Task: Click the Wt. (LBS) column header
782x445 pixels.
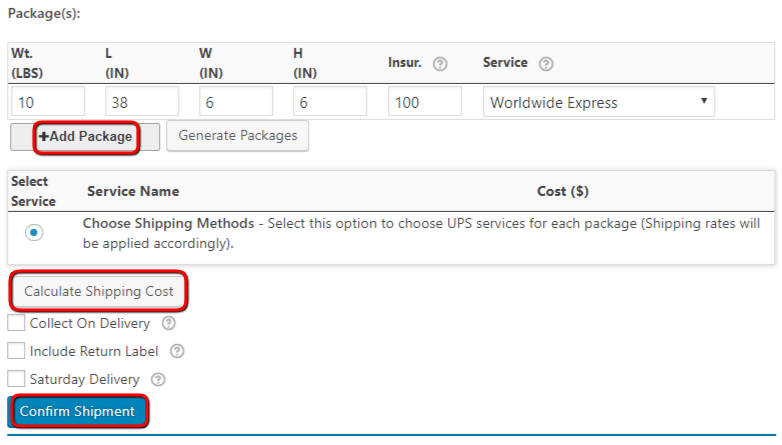Action: point(27,63)
